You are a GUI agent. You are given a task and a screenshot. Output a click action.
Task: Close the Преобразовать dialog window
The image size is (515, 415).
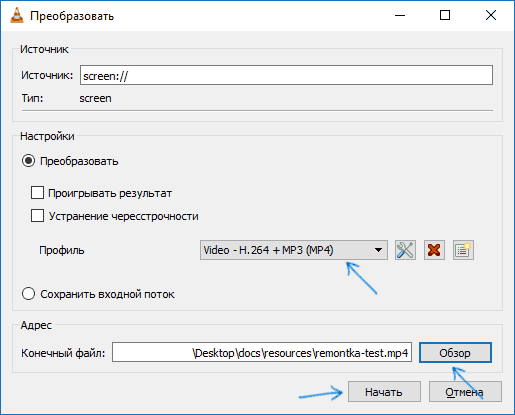click(x=491, y=15)
